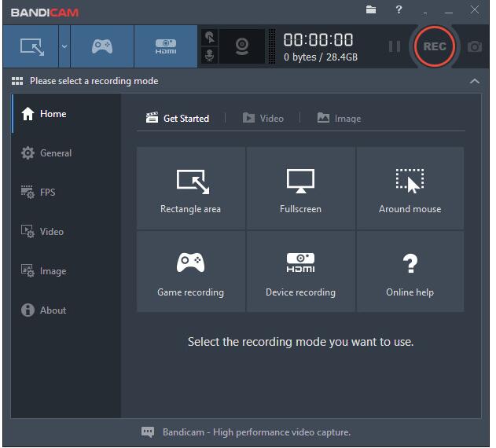Image resolution: width=496 pixels, height=448 pixels.
Task: Minimize the Bandicam window
Action: tap(449, 11)
